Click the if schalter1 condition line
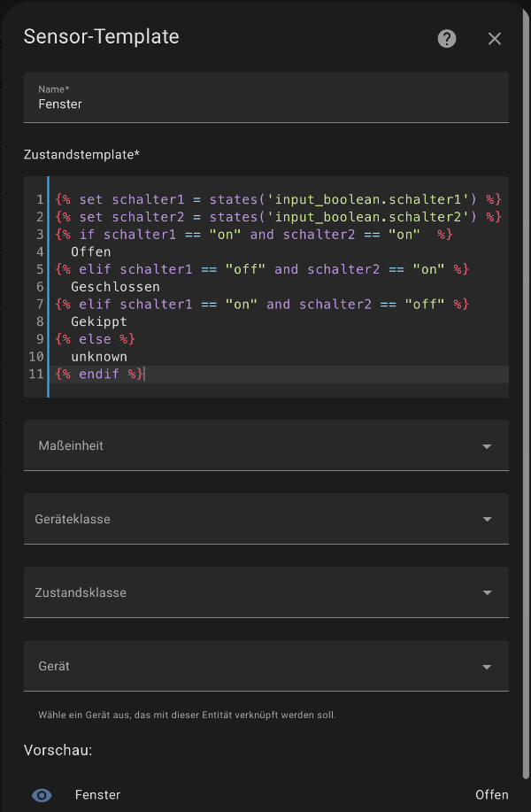Viewport: 531px width, 812px height. 253,235
